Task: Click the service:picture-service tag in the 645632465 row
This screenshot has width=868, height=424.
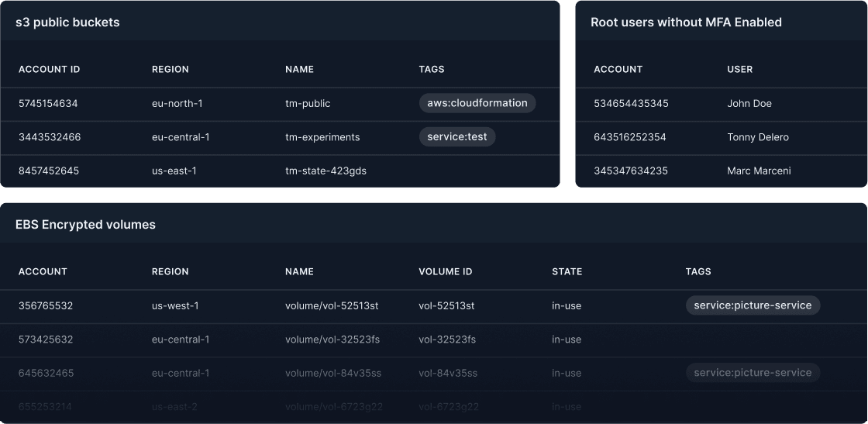Action: pyautogui.click(x=753, y=373)
